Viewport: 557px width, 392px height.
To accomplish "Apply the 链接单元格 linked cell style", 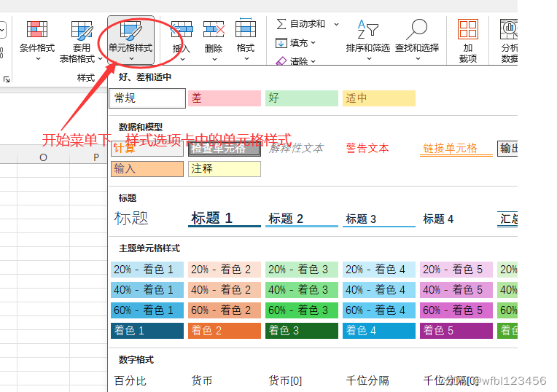I will click(456, 149).
